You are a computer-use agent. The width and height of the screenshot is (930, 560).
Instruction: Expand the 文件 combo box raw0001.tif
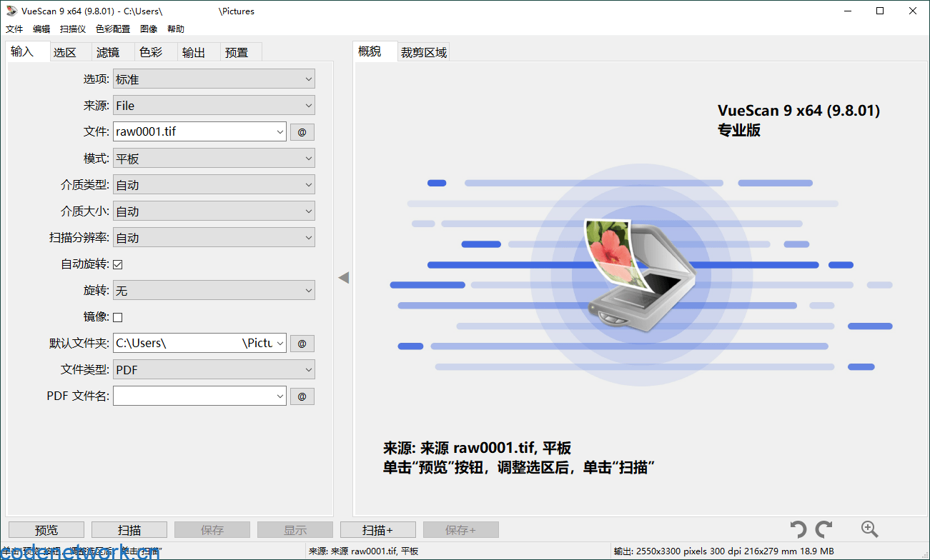[280, 132]
